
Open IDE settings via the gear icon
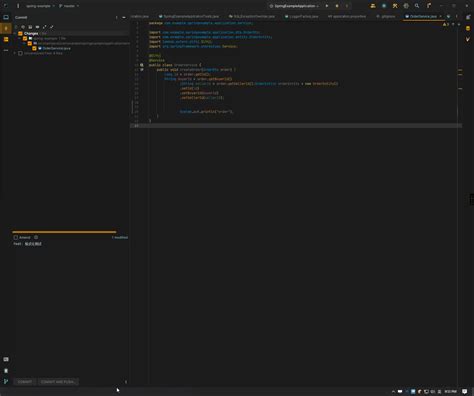[406, 6]
